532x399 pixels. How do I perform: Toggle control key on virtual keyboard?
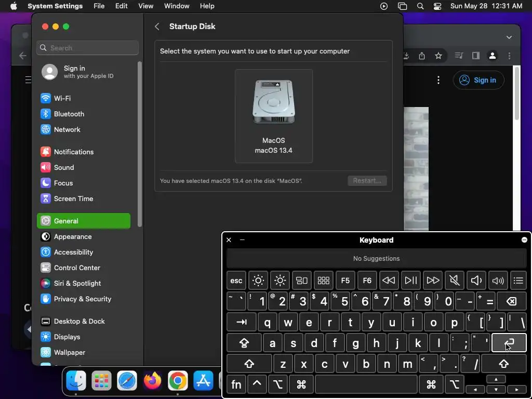click(257, 385)
